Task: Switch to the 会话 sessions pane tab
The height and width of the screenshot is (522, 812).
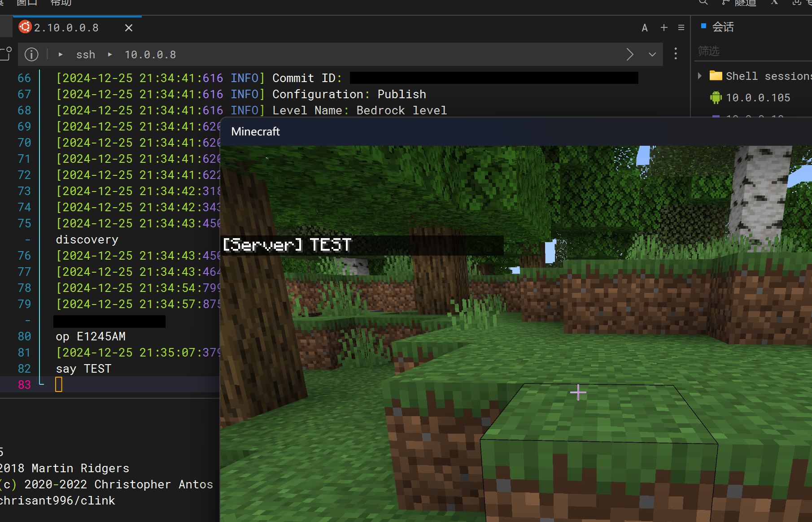Action: pyautogui.click(x=723, y=27)
